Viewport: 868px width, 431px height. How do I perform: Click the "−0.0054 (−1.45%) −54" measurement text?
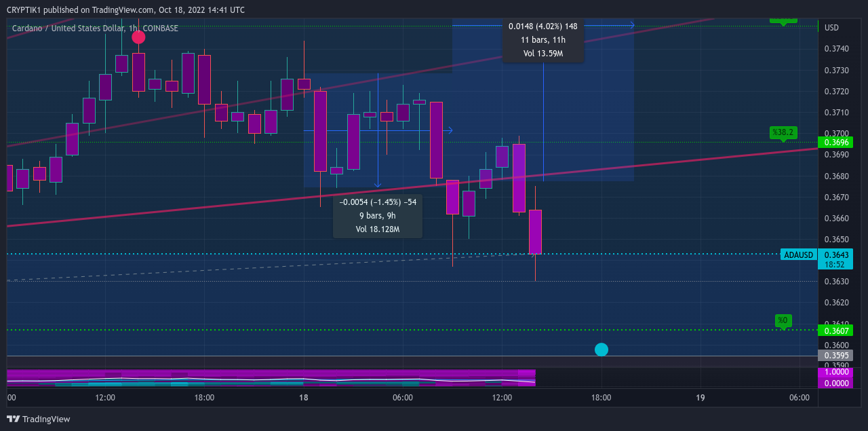378,202
